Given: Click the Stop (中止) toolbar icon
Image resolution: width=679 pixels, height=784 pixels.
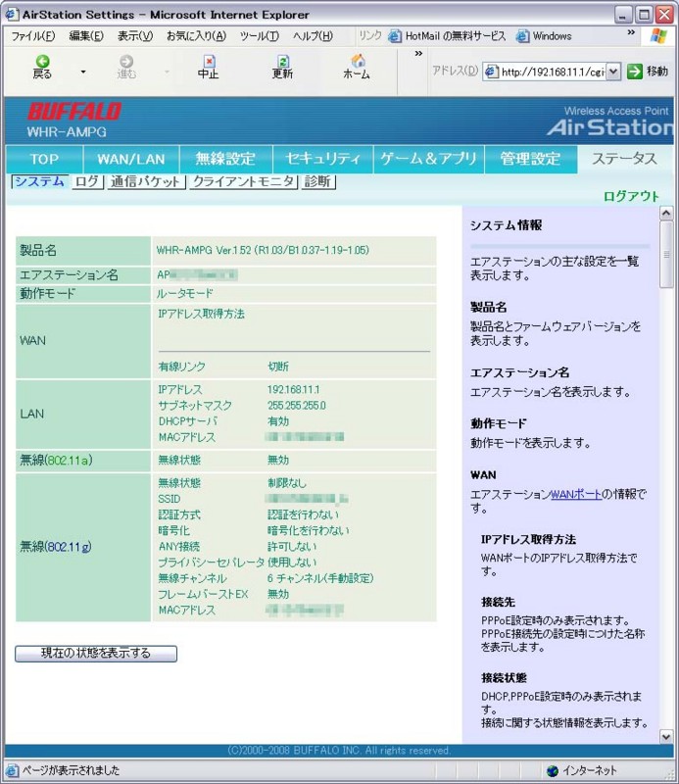Looking at the screenshot, I should tap(208, 67).
